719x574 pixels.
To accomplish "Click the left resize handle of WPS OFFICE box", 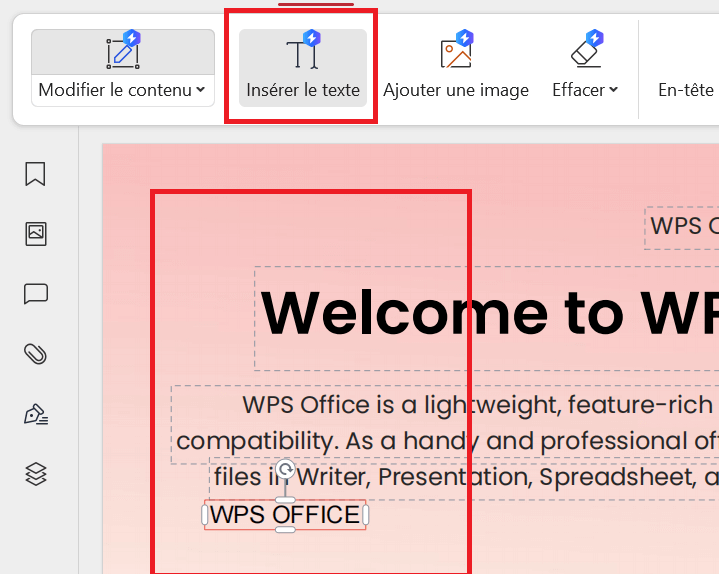I will (205, 514).
